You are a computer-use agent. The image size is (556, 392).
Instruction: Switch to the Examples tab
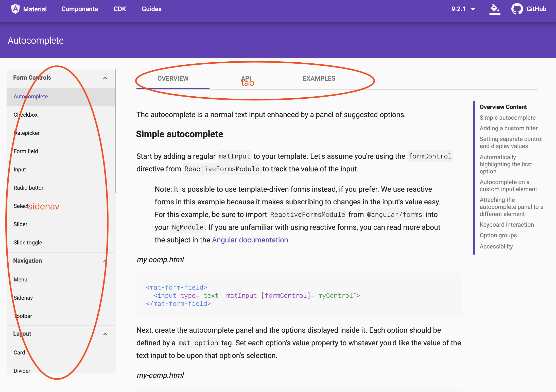click(x=319, y=78)
